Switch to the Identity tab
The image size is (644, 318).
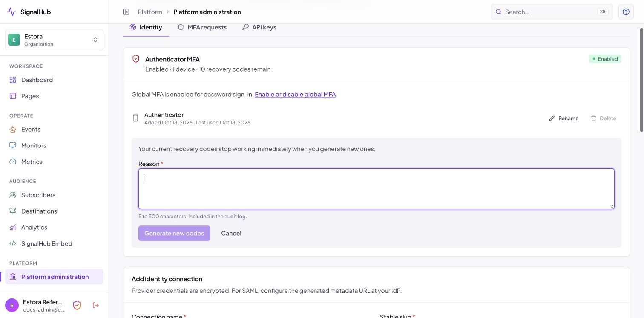pyautogui.click(x=146, y=27)
